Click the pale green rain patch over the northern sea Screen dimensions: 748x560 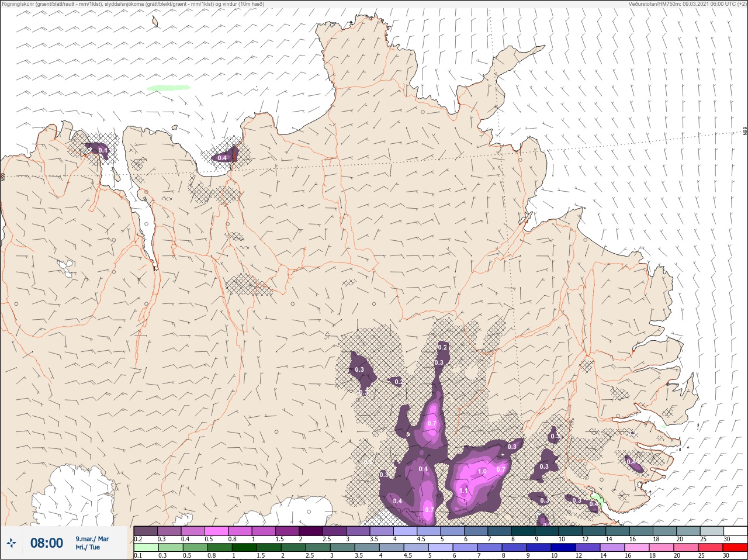(x=168, y=88)
